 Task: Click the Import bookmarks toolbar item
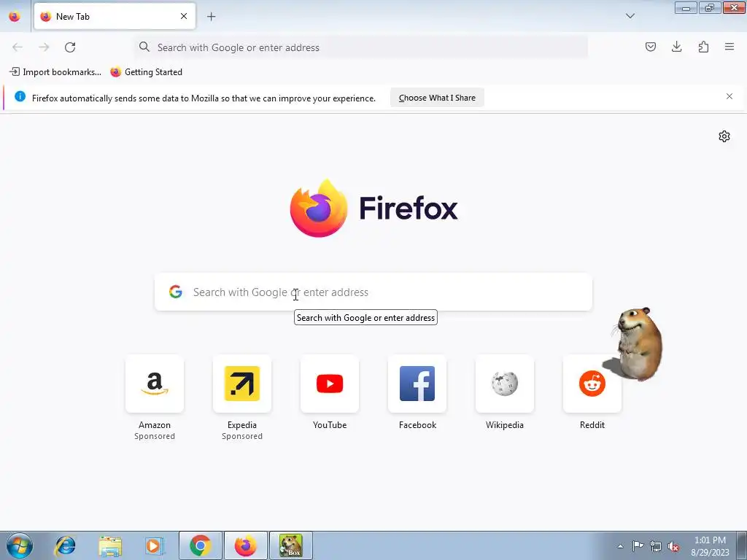tap(55, 72)
